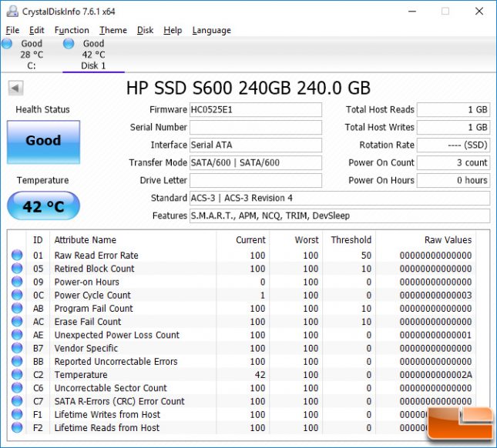Go to previous disk with left arrow

coord(15,88)
